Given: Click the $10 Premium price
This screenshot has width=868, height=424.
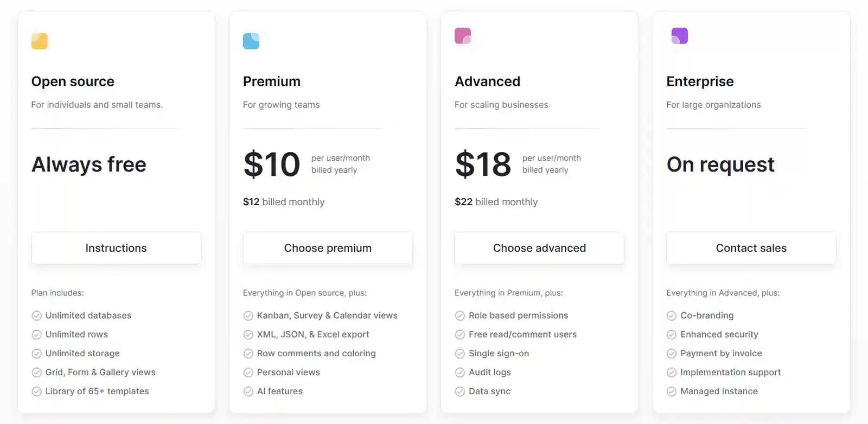Looking at the screenshot, I should (x=272, y=164).
